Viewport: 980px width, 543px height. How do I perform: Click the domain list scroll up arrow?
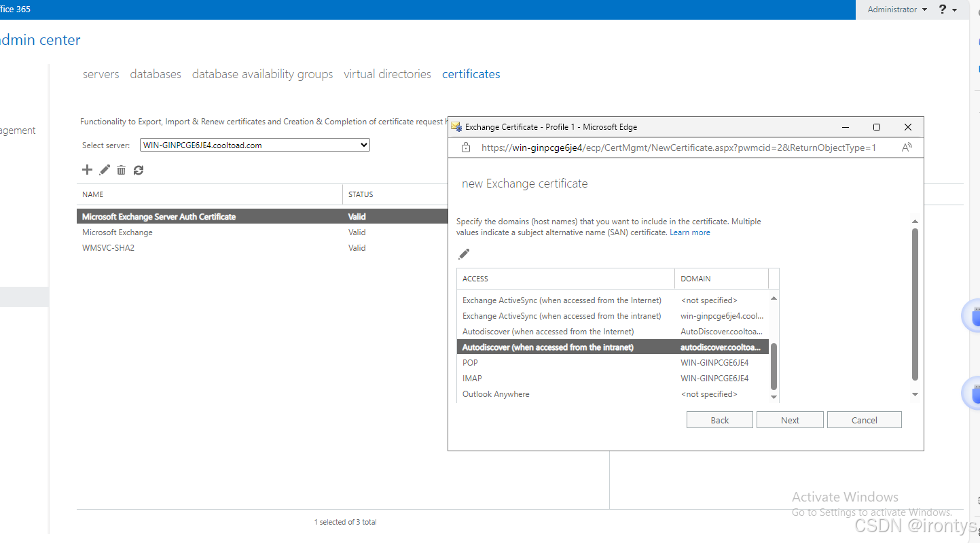pyautogui.click(x=774, y=298)
